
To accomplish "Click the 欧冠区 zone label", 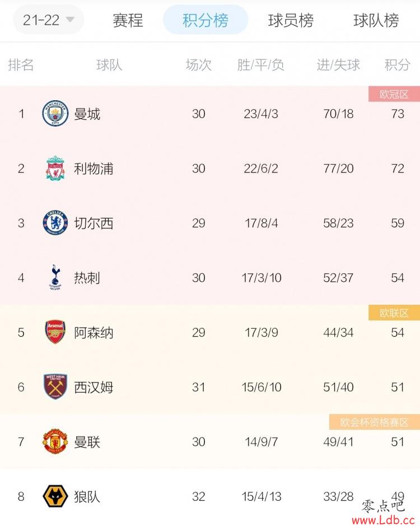I will coord(394,94).
